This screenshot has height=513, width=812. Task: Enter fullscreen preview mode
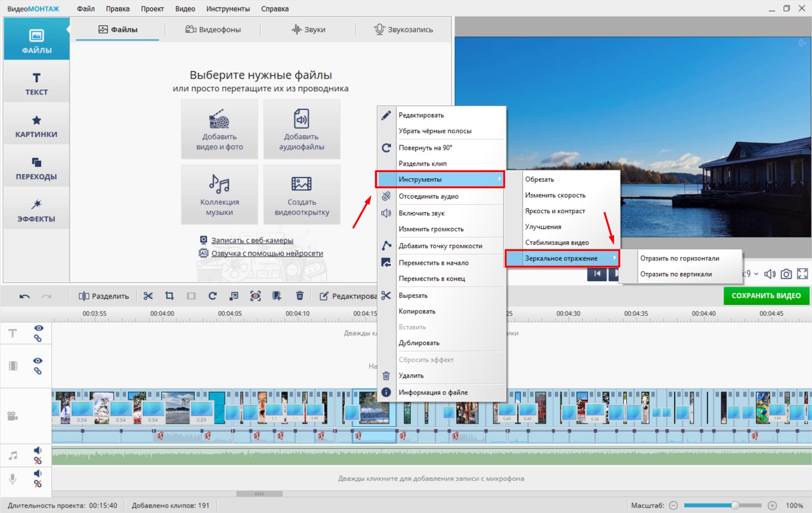coord(802,274)
